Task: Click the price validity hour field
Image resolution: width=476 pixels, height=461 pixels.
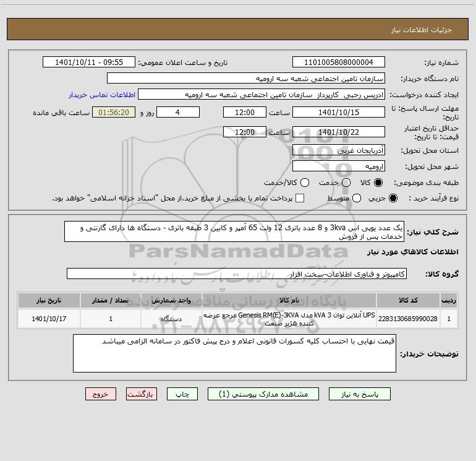Action: (x=245, y=132)
